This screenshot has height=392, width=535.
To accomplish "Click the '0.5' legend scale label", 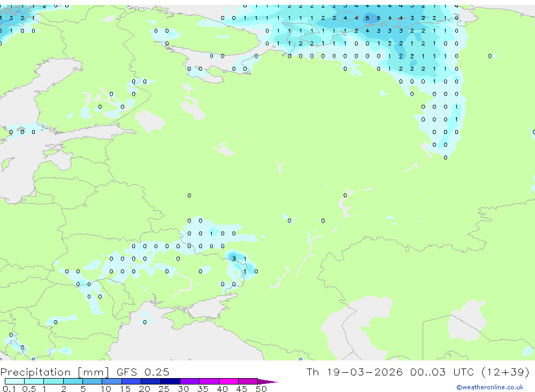I will tap(29, 389).
